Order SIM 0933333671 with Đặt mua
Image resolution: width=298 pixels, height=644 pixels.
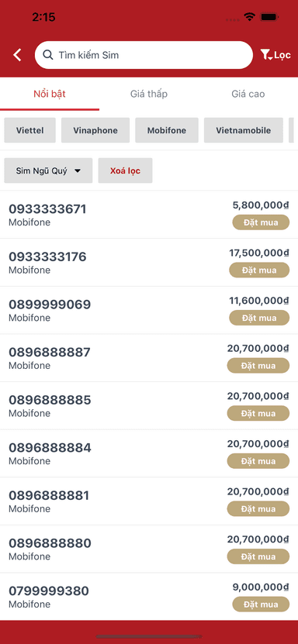point(261,222)
